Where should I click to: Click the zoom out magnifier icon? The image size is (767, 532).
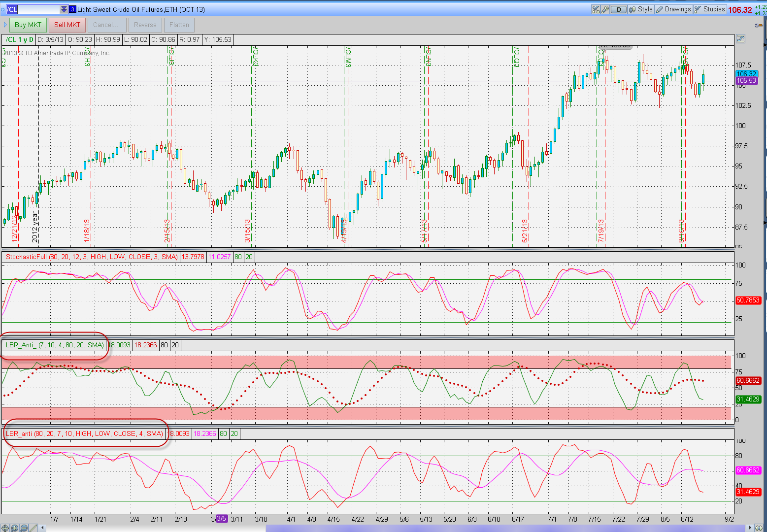pos(24,528)
